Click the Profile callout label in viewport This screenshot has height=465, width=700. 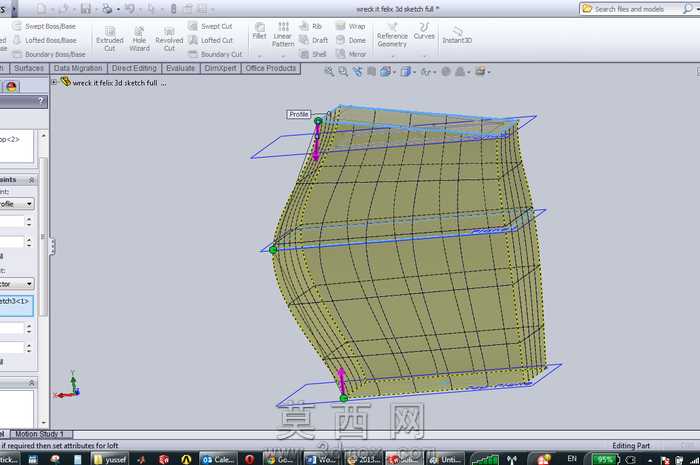coord(298,114)
